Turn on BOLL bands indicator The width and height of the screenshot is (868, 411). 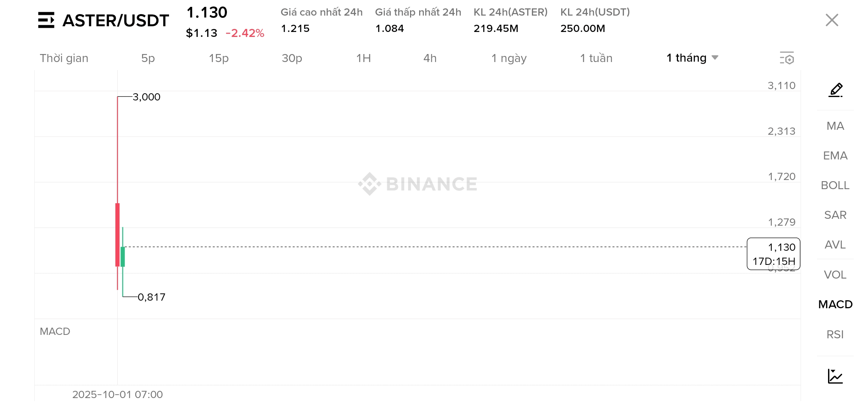pyautogui.click(x=835, y=185)
